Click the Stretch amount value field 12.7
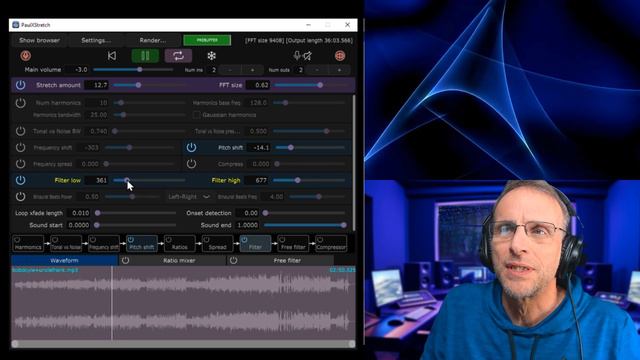 [96, 85]
